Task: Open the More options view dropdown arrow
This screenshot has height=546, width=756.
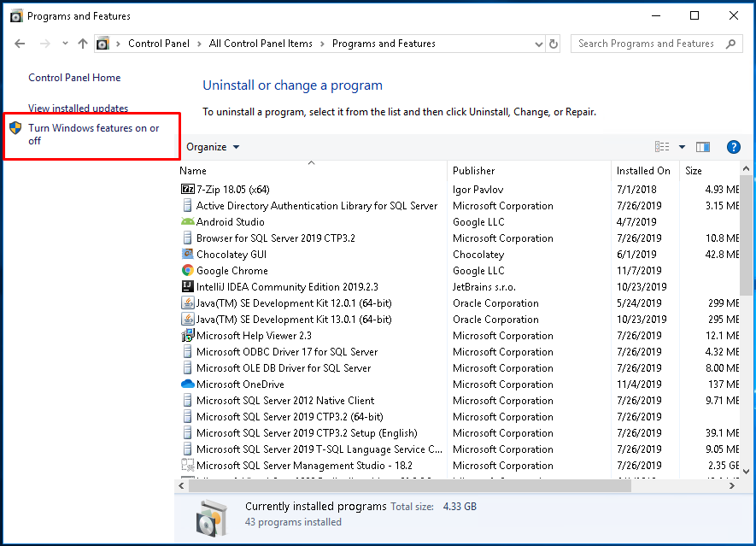Action: 683,147
